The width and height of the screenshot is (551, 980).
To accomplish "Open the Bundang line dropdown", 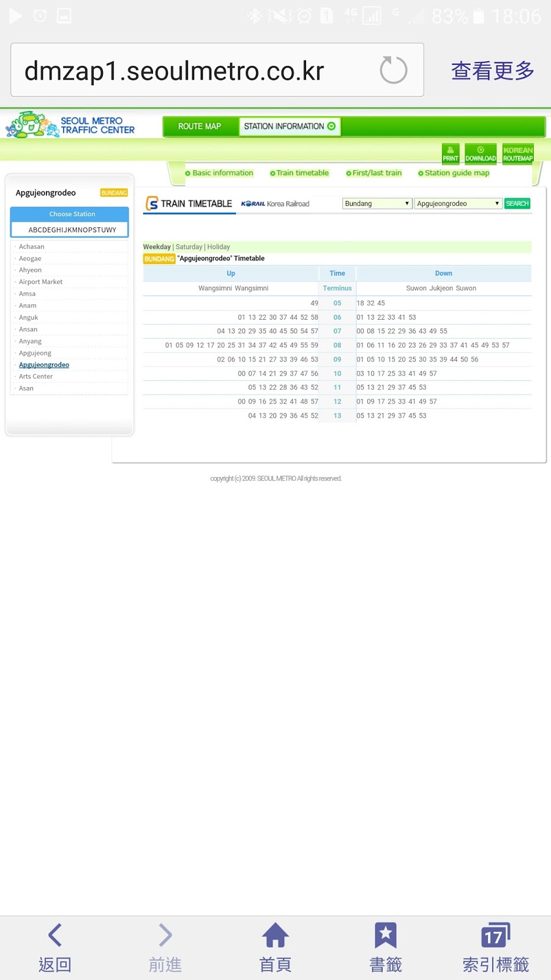I will click(377, 203).
